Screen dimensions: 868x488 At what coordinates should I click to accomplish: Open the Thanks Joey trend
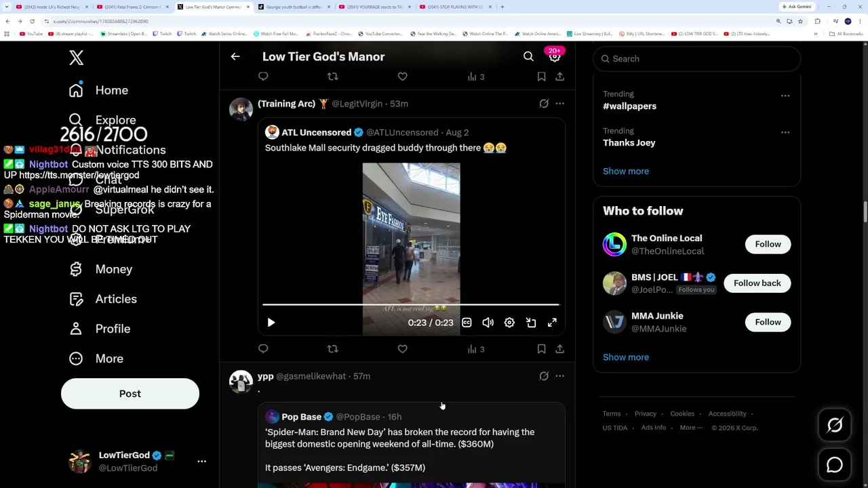pos(629,143)
